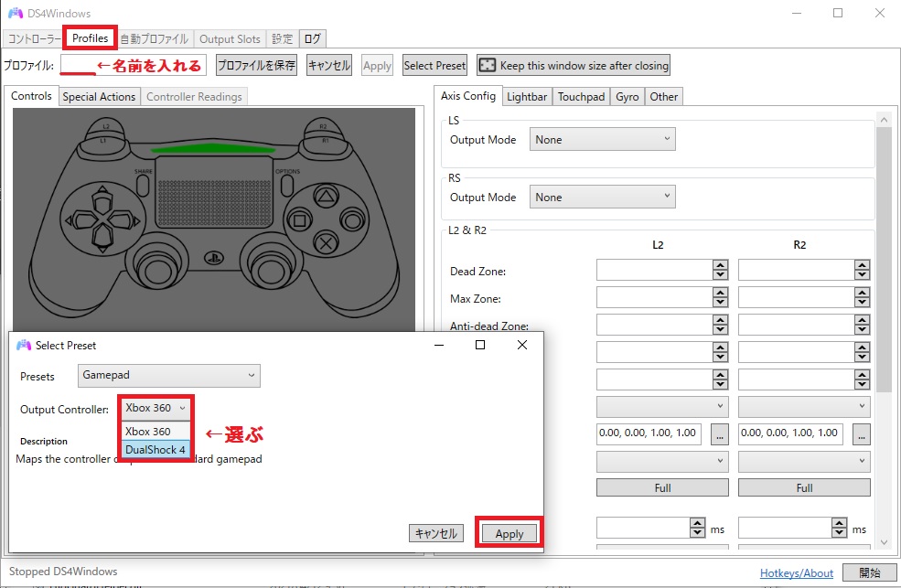Switch to the Gyro tab
Viewport: 901px width, 588px height.
627,97
